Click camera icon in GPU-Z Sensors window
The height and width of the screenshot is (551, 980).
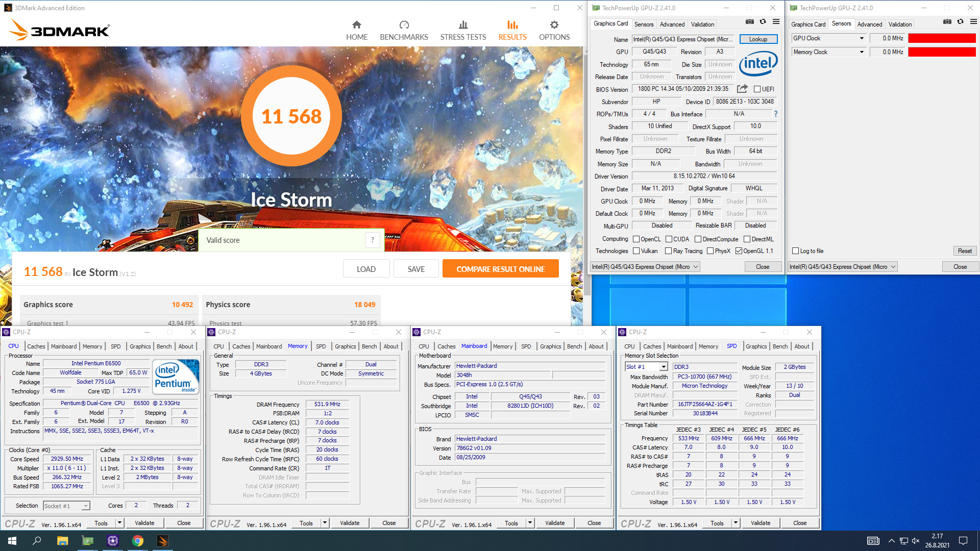click(x=947, y=22)
